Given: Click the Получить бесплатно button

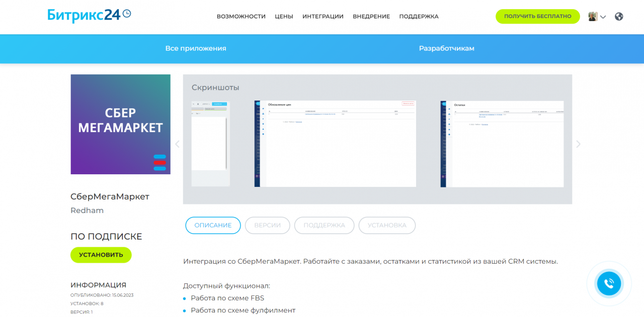Looking at the screenshot, I should (x=537, y=17).
